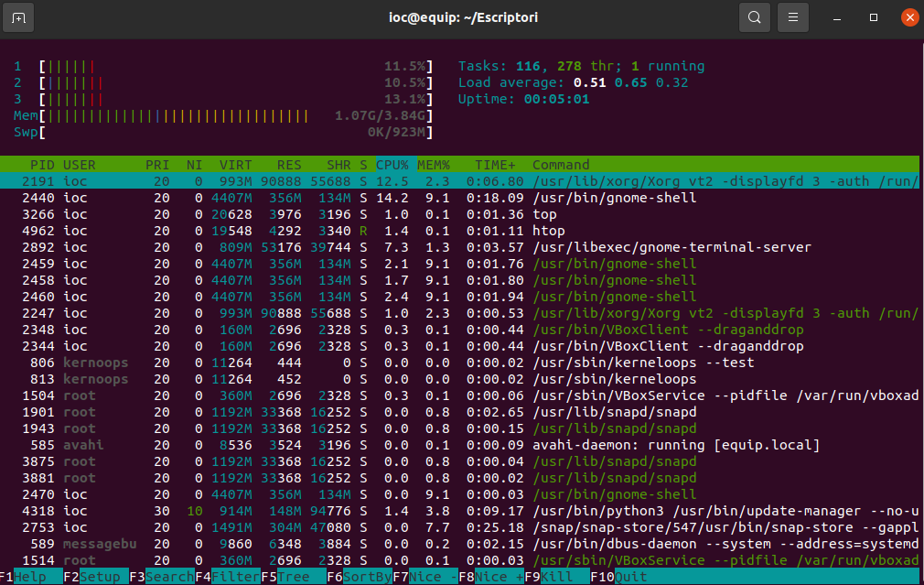This screenshot has width=924, height=585.
Task: Click the new tab icon in title bar
Action: point(20,17)
